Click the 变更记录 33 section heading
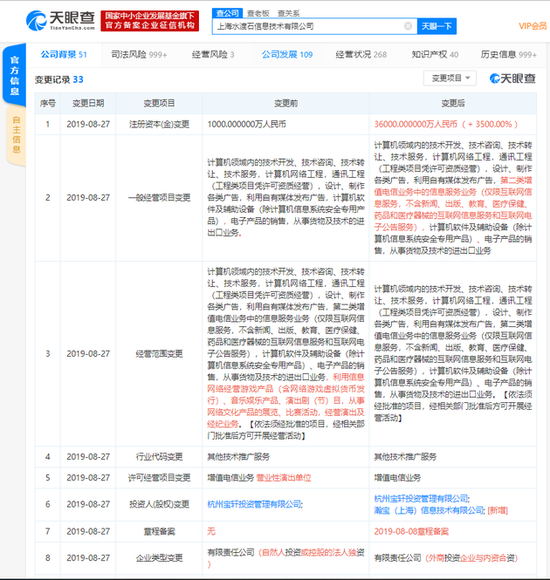This screenshot has width=550, height=580. click(x=59, y=80)
